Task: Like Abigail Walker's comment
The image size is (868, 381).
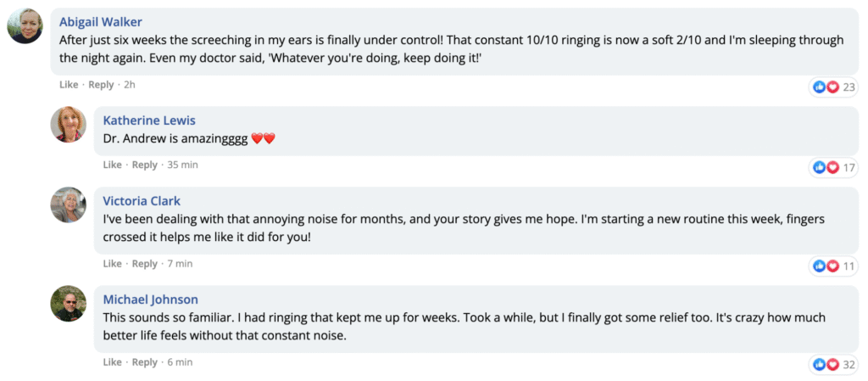Action: pos(69,85)
